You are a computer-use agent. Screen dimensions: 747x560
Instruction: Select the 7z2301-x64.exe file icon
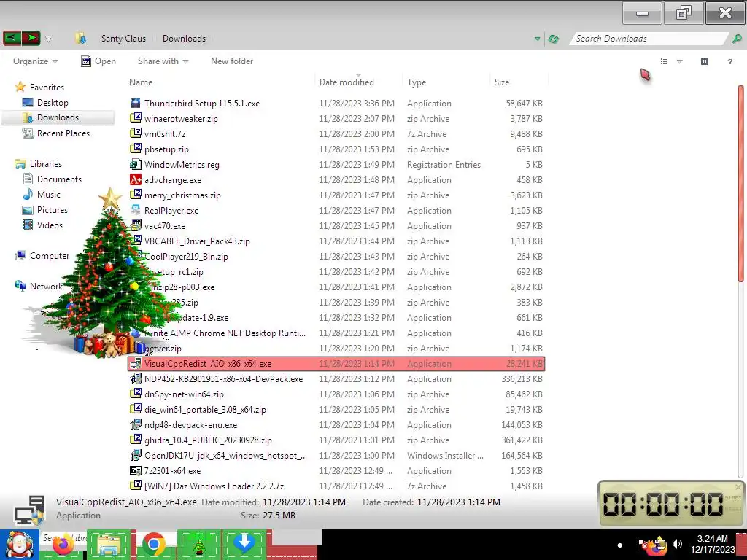pyautogui.click(x=136, y=470)
